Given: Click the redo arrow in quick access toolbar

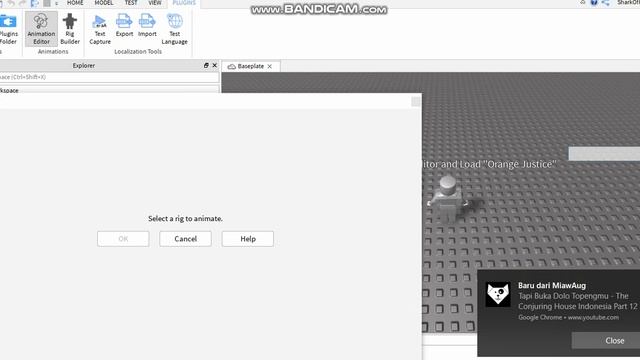Looking at the screenshot, I should tap(22, 3).
